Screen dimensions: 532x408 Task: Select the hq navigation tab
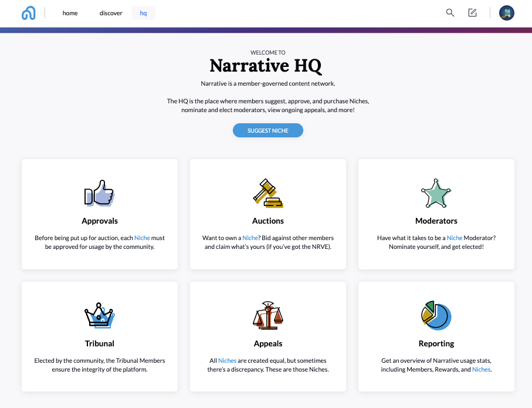(x=143, y=12)
